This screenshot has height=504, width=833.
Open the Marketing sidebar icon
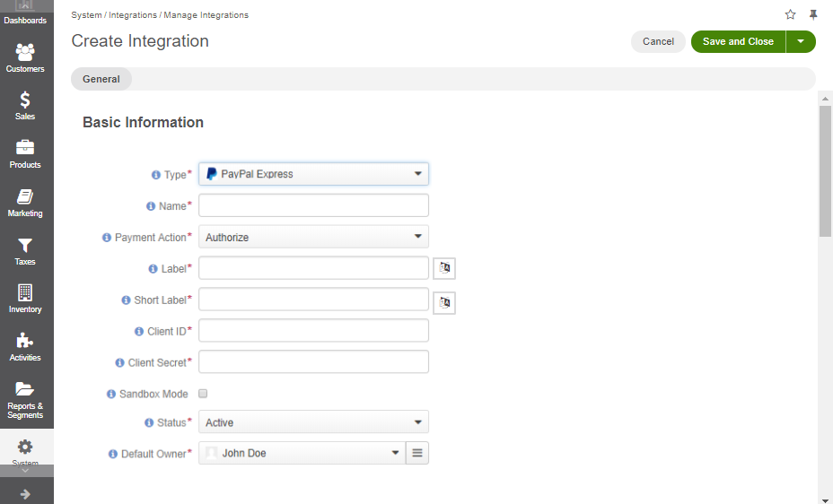(25, 196)
